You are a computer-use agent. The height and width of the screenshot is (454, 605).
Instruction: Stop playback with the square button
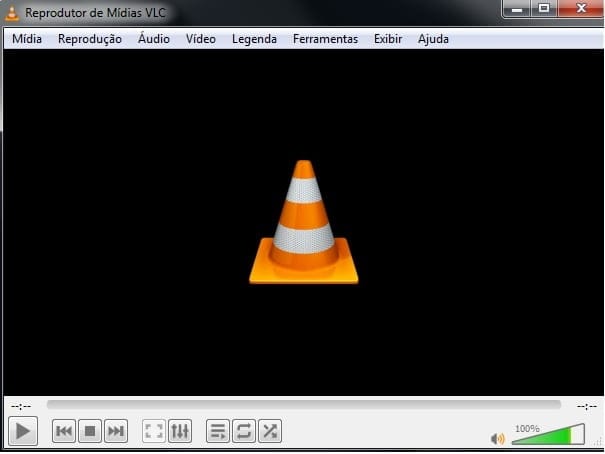tap(90, 431)
